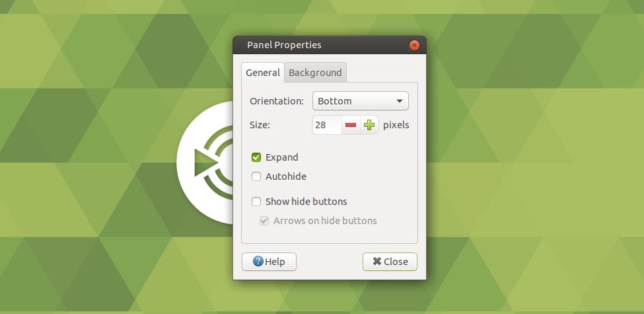Image resolution: width=644 pixels, height=314 pixels.
Task: Click the Orientation combo box arrow
Action: [x=400, y=101]
